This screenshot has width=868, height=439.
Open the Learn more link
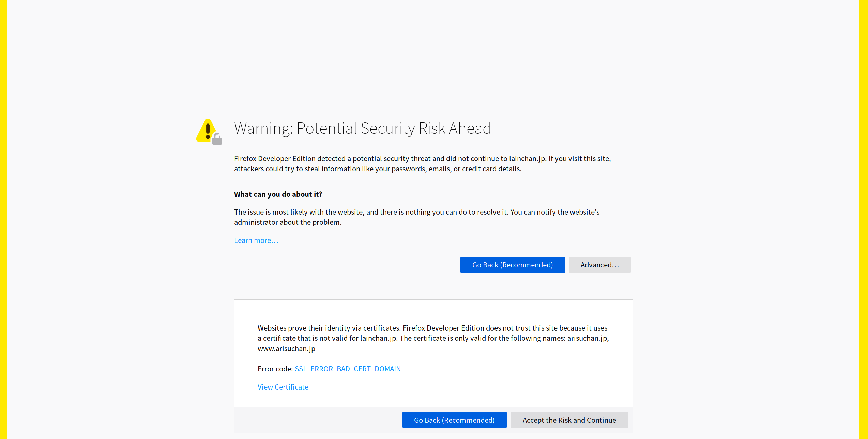(x=256, y=240)
